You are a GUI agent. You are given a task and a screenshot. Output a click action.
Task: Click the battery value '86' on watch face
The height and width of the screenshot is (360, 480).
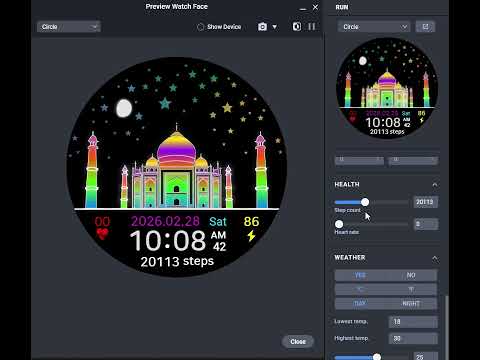pyautogui.click(x=251, y=222)
